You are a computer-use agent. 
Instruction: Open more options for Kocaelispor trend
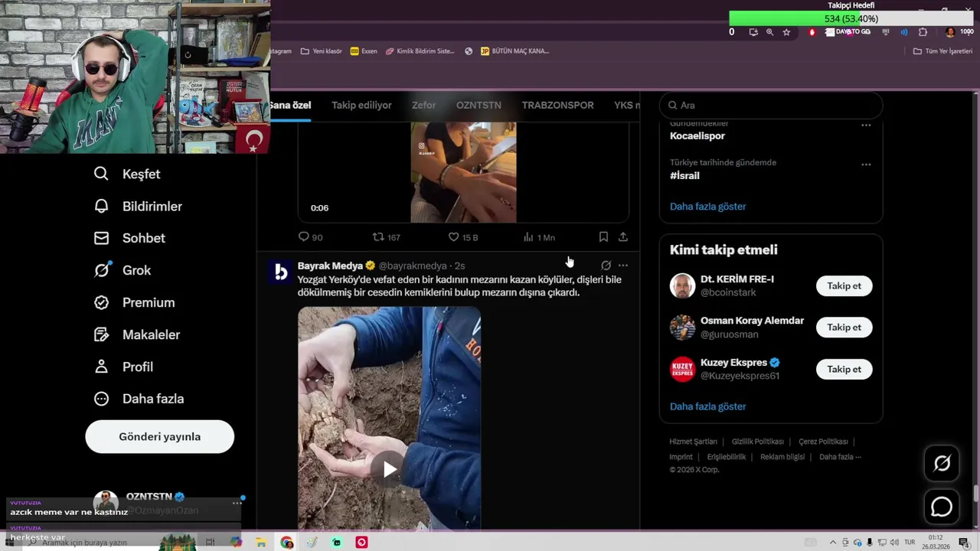(866, 125)
